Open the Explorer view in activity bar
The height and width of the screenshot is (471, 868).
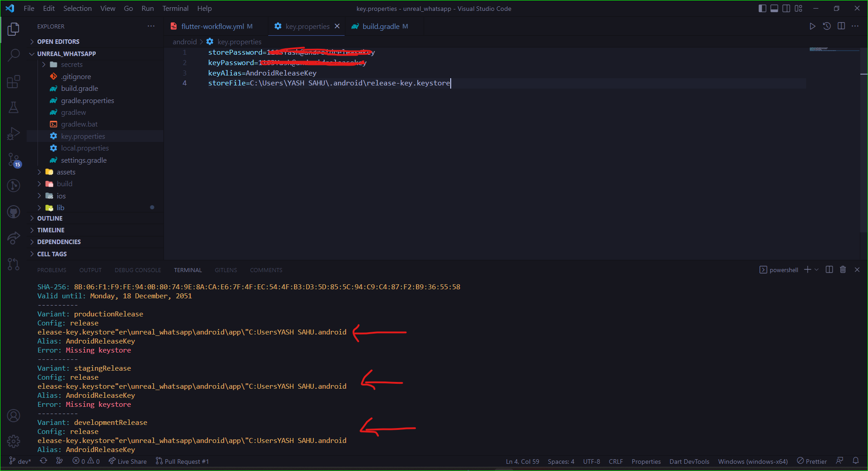tap(14, 29)
